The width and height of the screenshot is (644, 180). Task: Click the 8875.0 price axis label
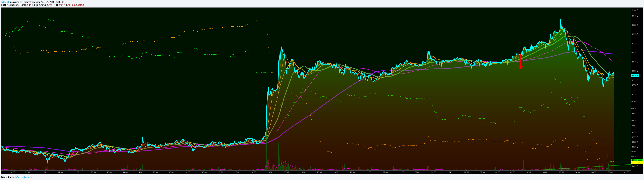tap(635, 62)
